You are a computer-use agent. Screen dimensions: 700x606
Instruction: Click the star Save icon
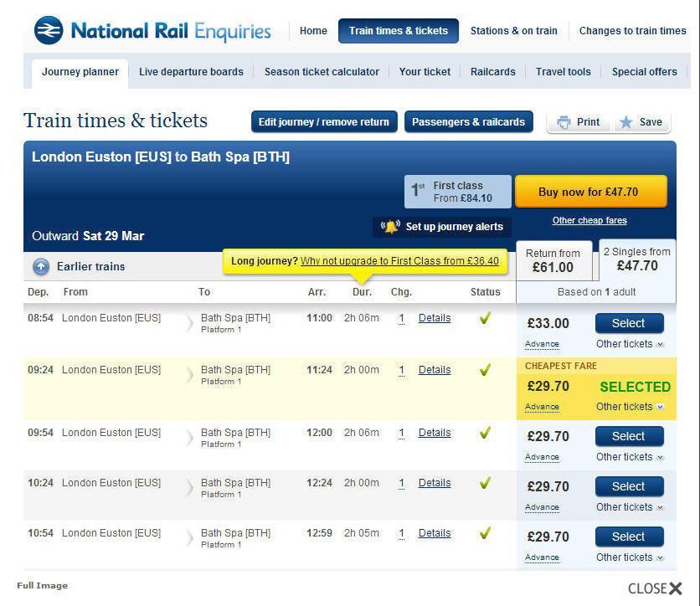coord(625,122)
